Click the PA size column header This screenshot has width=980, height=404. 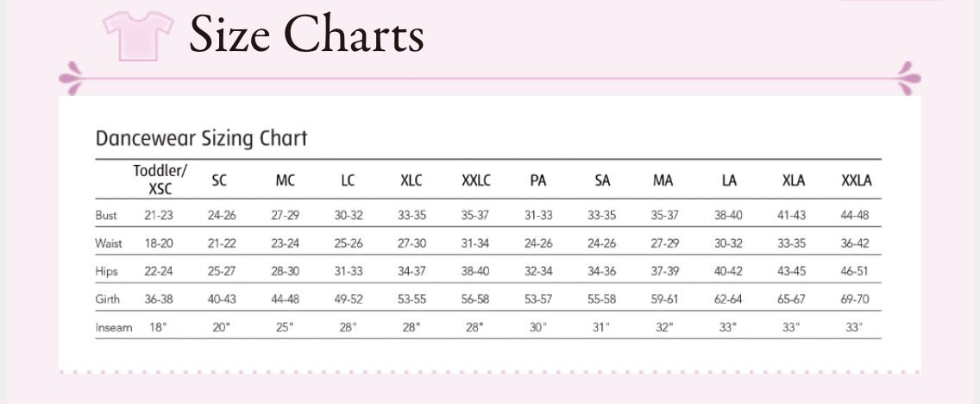click(538, 180)
